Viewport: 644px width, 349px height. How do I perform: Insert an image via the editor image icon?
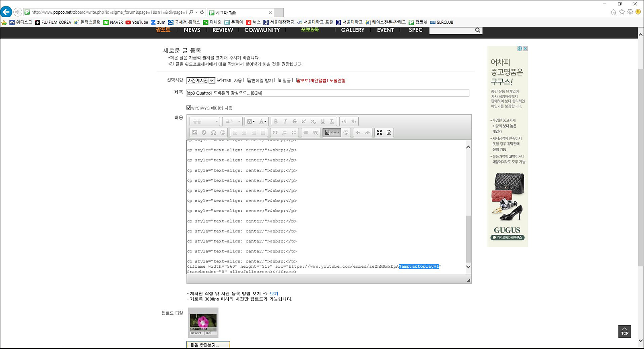pos(194,132)
